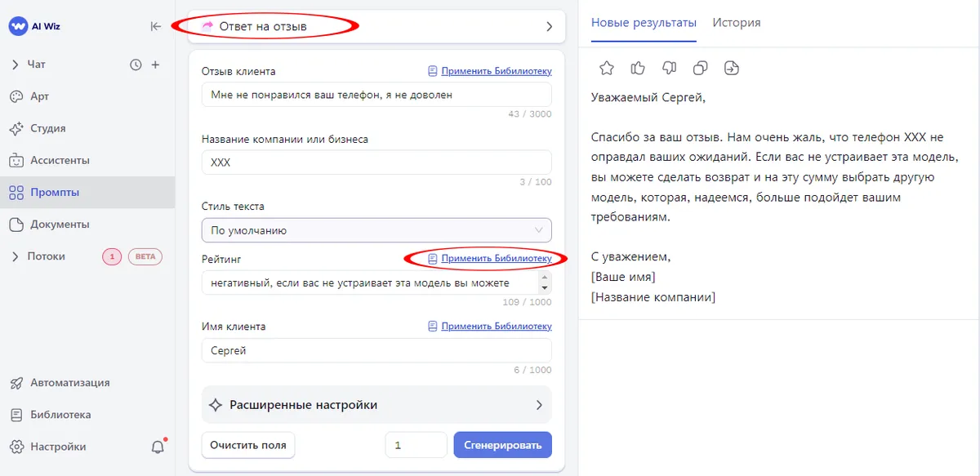Rate the response with thumbs up

(638, 68)
